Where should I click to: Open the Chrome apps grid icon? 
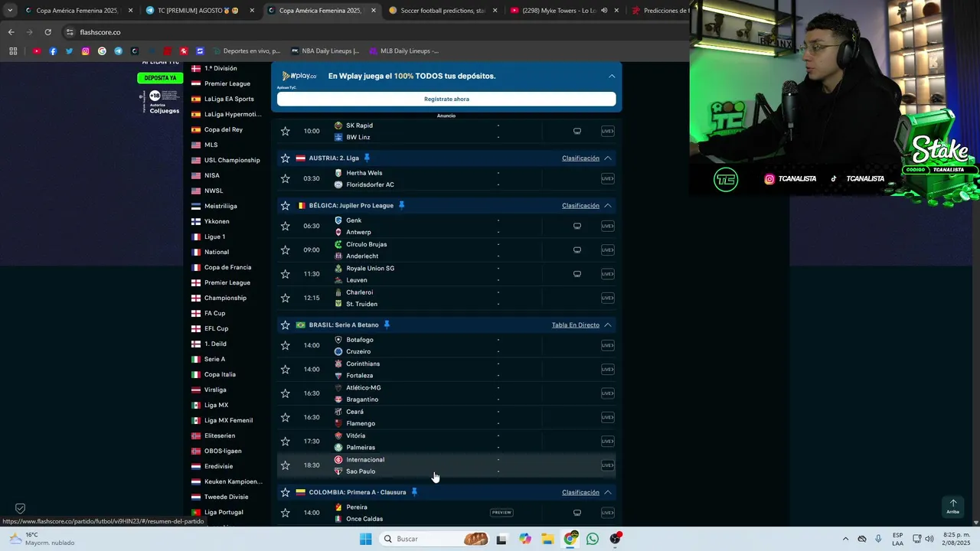point(13,51)
